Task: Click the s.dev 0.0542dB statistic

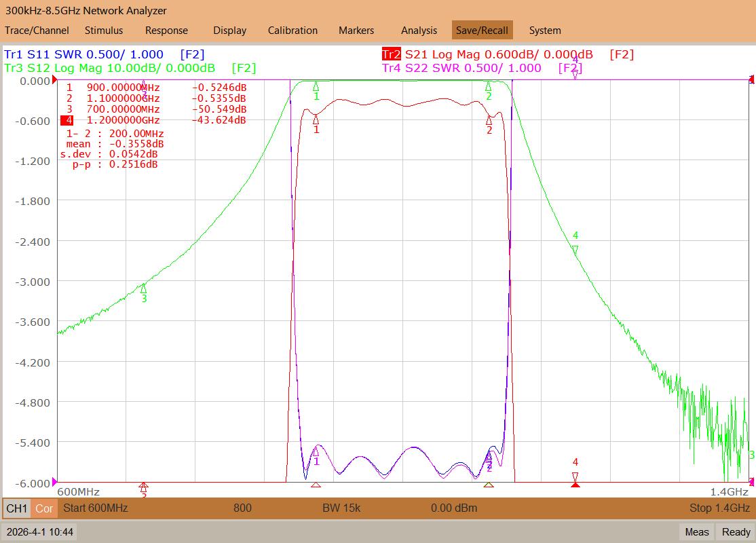Action: tap(109, 154)
